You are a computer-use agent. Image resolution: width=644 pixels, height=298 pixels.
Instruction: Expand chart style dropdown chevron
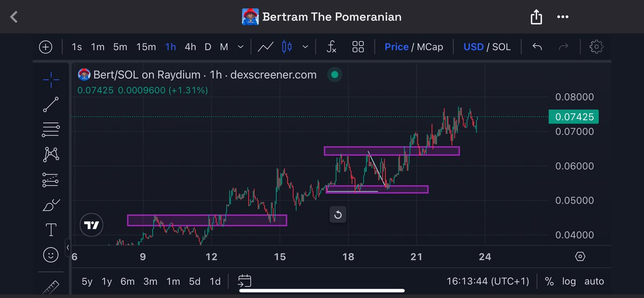point(305,47)
